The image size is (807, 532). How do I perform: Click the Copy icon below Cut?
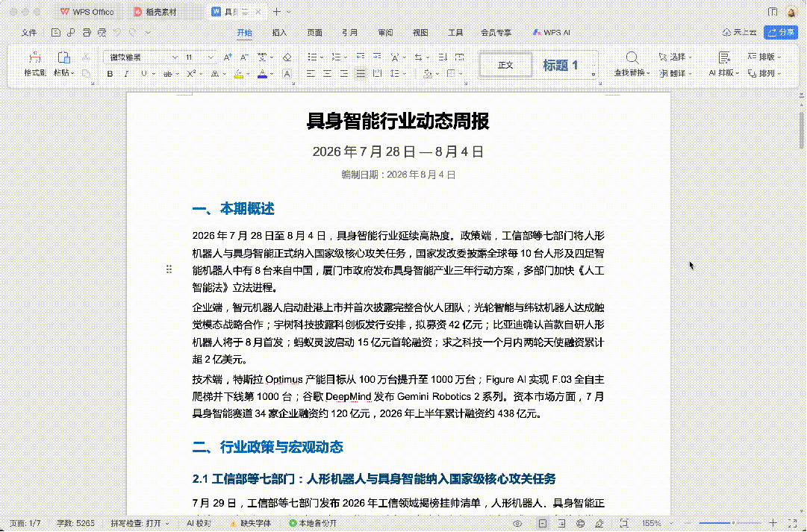click(x=86, y=73)
